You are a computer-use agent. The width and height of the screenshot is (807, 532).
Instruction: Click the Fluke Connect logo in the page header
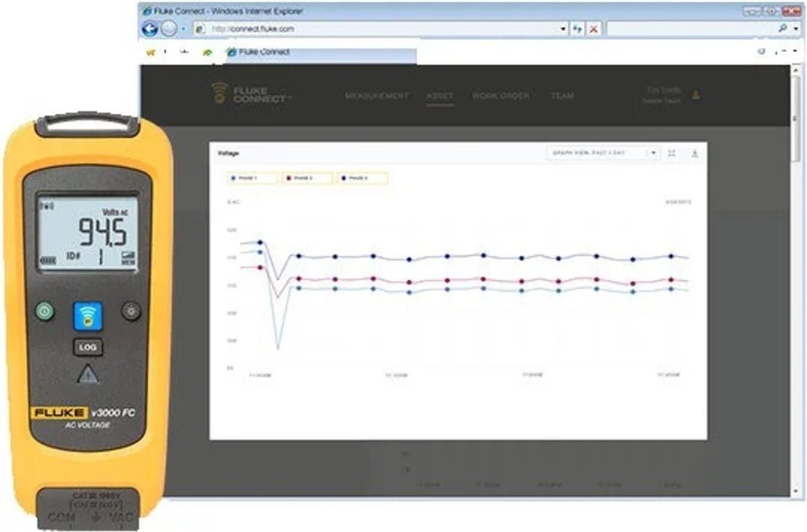(252, 94)
